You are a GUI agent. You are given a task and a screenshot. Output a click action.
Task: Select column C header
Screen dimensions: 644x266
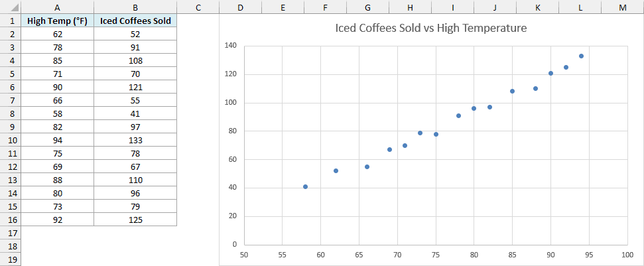pos(198,7)
